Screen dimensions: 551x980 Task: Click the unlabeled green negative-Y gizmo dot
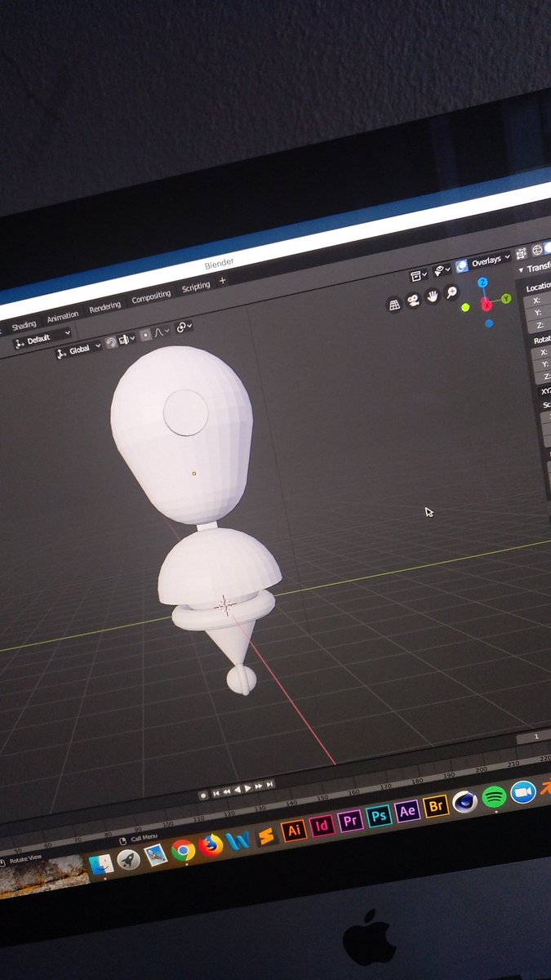click(465, 308)
